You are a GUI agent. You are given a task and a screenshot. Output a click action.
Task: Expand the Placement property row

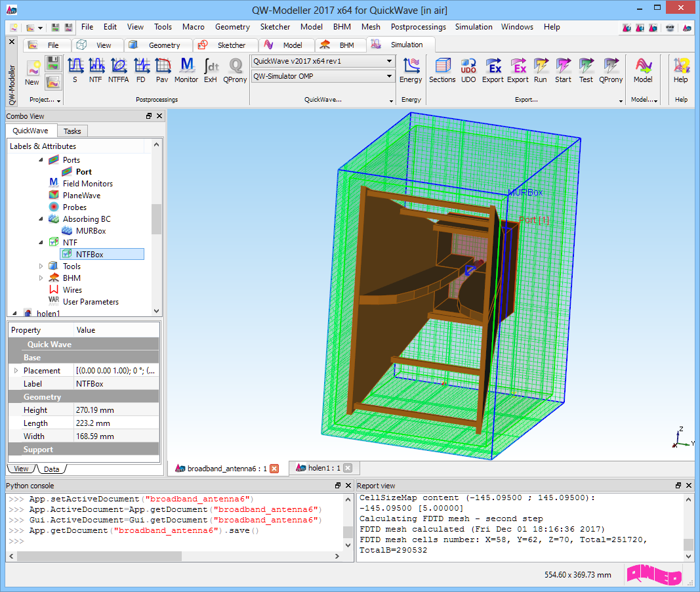point(16,371)
